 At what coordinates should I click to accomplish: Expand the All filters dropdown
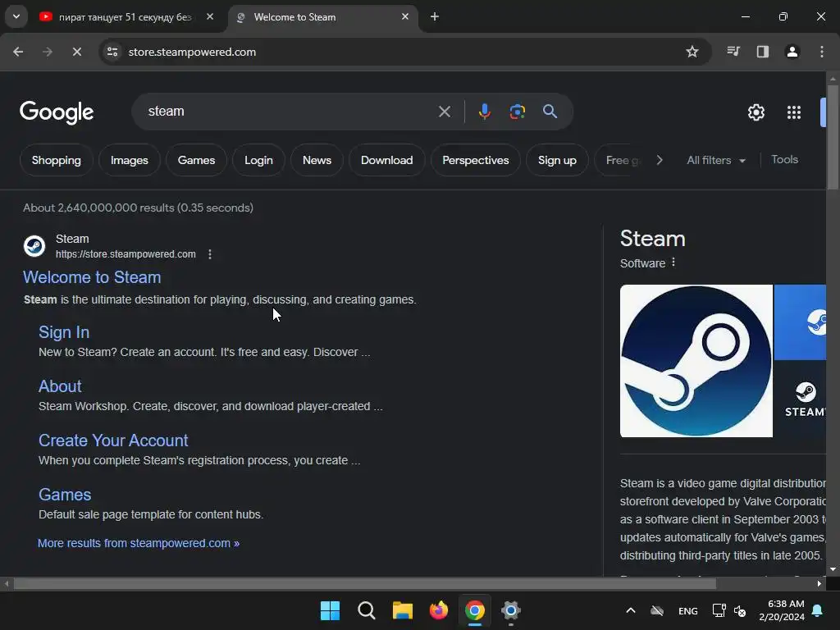tap(715, 160)
